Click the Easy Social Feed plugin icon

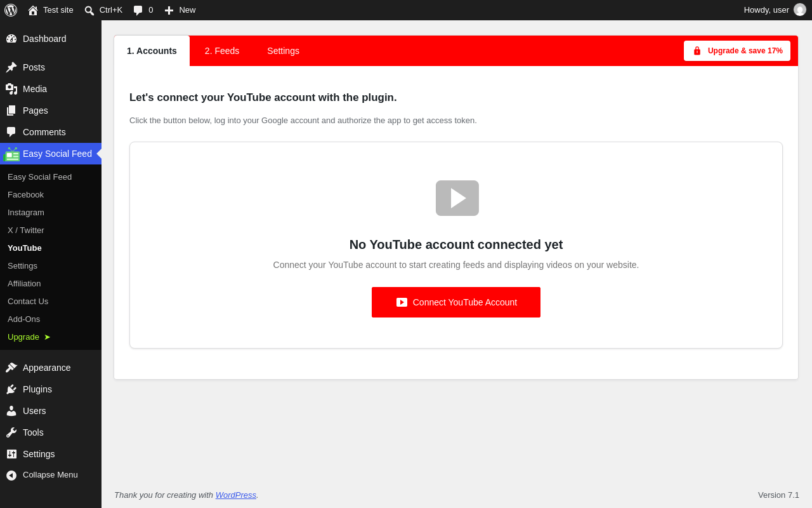click(x=12, y=154)
